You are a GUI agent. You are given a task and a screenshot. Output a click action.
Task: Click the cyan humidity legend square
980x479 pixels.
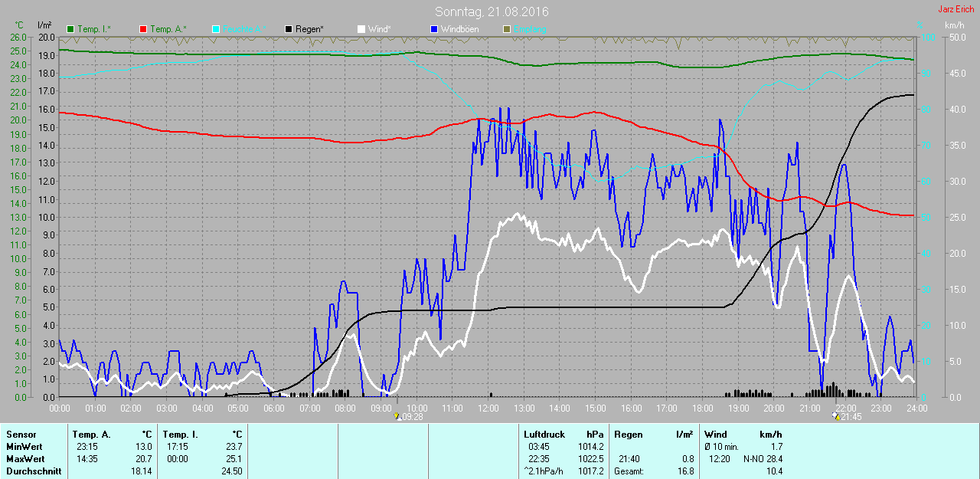(216, 29)
